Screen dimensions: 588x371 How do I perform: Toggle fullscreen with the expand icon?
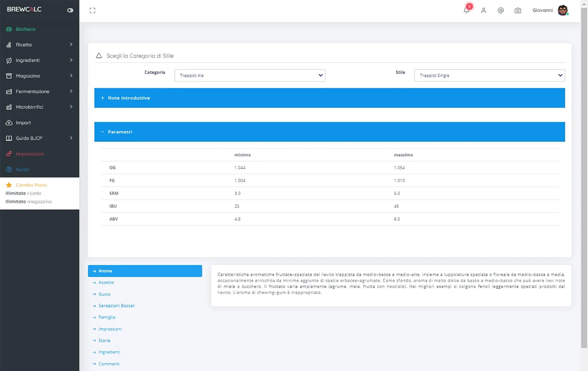point(93,11)
